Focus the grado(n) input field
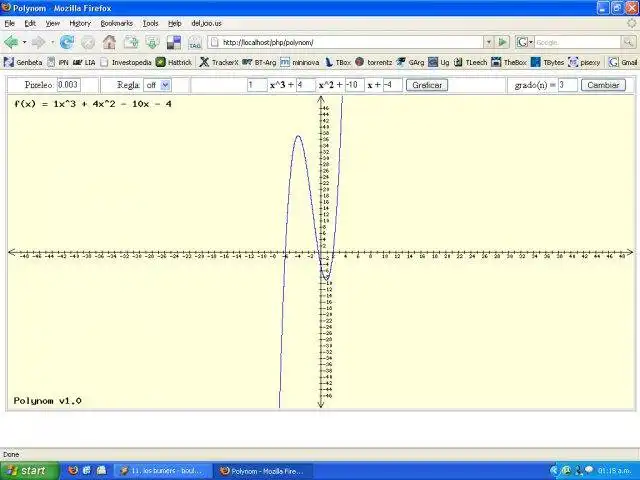Screen dimensions: 640x480 567,85
